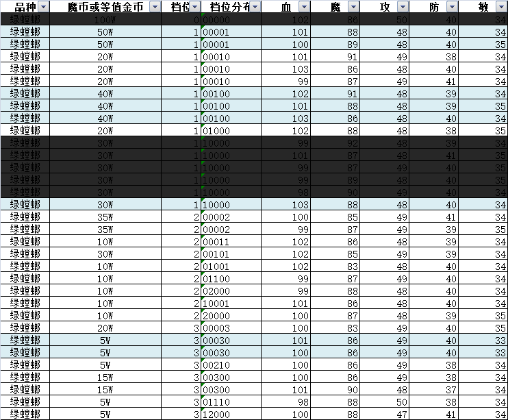Screen dimensions: 508x420
Task: Open the 魔币或等值金币 column filter dropdown
Action: tap(154, 7)
